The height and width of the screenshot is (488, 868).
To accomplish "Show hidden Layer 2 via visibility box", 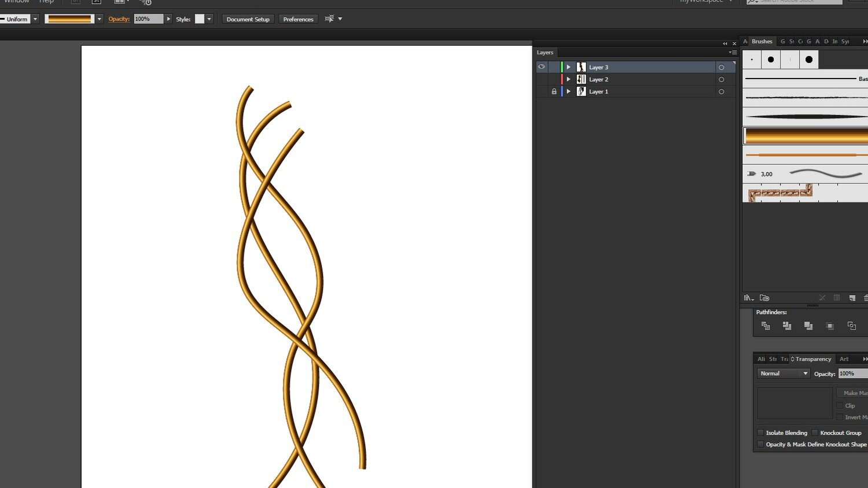I will [542, 79].
